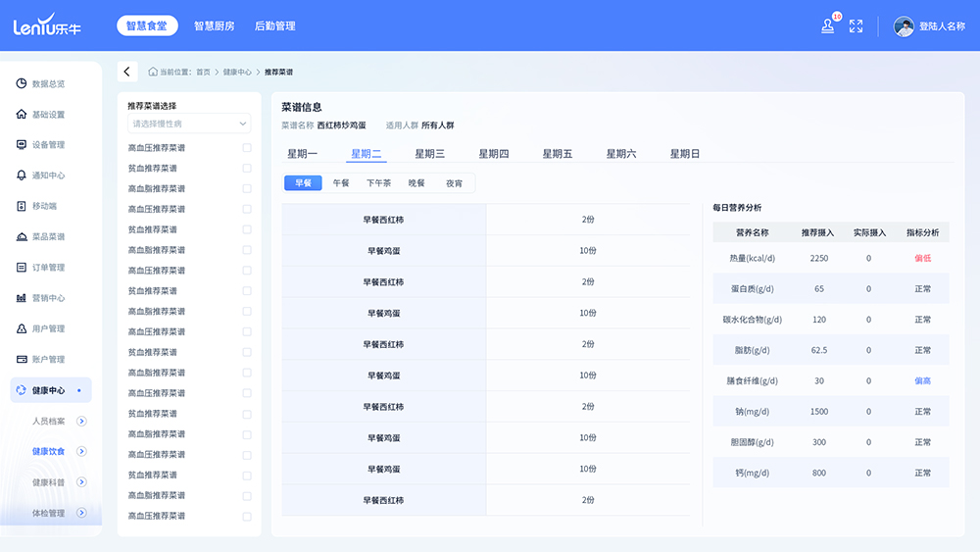Check the second 高血脂推荐菜谱 checkbox from top
980x552 pixels.
click(x=247, y=249)
